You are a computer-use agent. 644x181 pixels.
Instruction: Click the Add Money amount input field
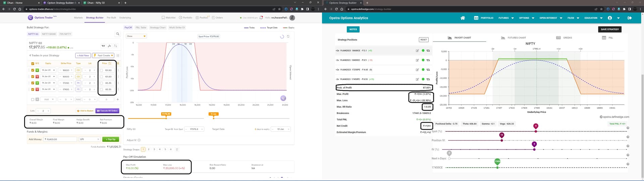60,139
